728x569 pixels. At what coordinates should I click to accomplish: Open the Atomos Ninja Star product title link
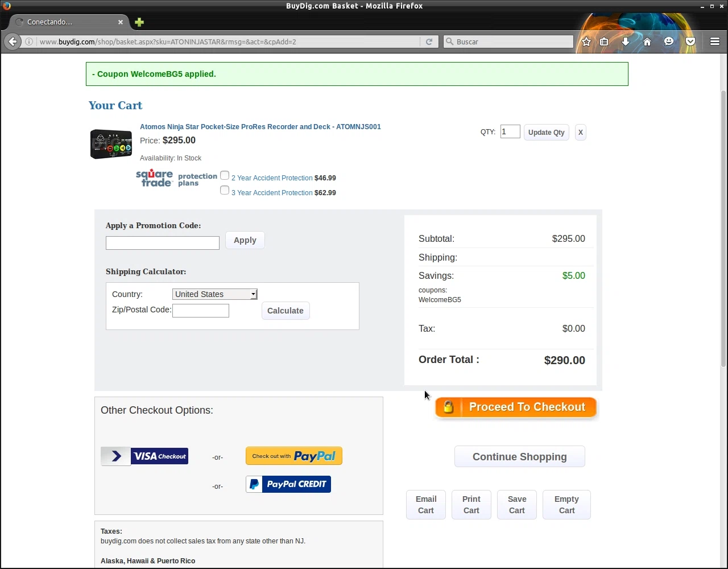(x=260, y=127)
